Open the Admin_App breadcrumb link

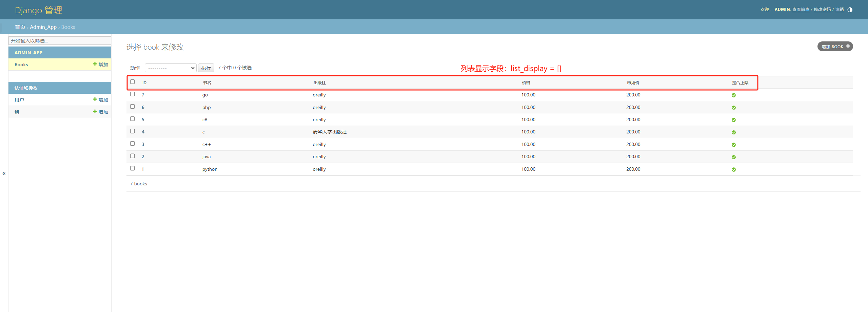pos(43,27)
